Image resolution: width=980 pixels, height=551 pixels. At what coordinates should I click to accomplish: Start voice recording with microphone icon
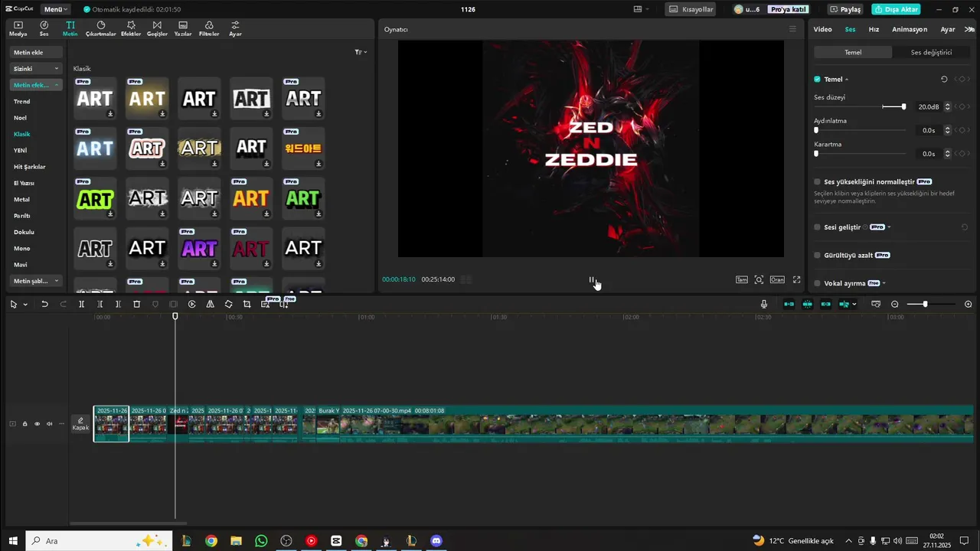point(764,304)
